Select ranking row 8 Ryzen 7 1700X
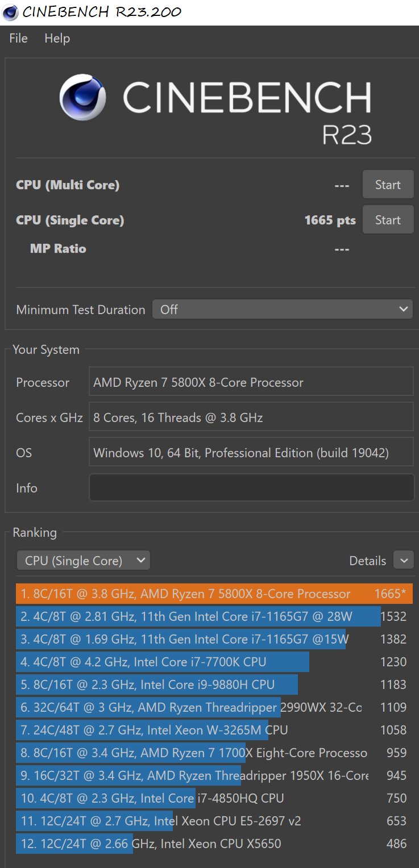This screenshot has width=419, height=868. (x=214, y=753)
